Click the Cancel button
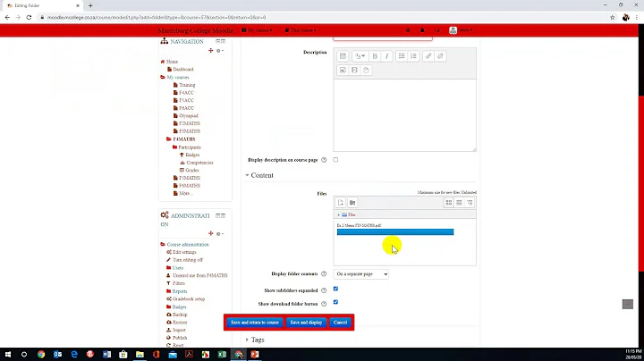This screenshot has width=644, height=361. [340, 323]
